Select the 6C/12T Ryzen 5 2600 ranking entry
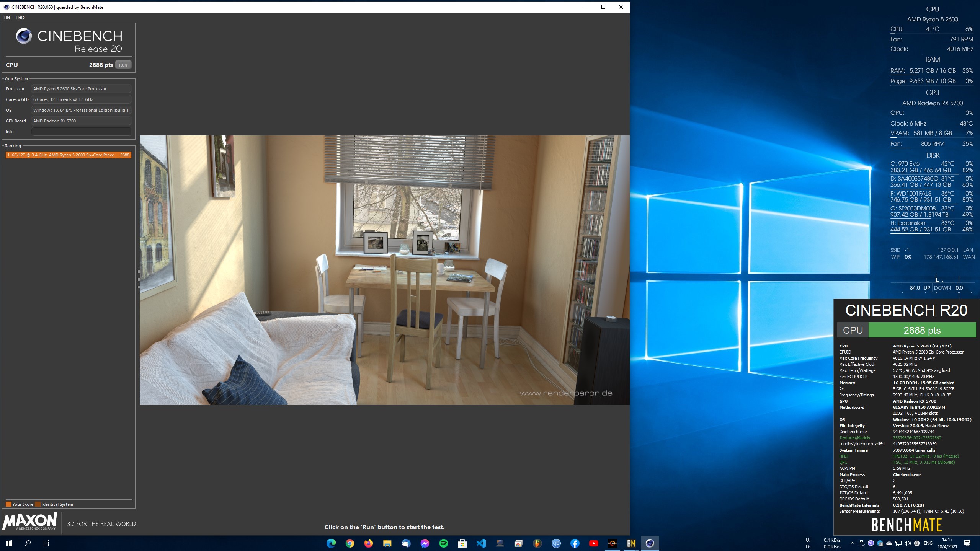This screenshot has width=980, height=551. click(69, 155)
